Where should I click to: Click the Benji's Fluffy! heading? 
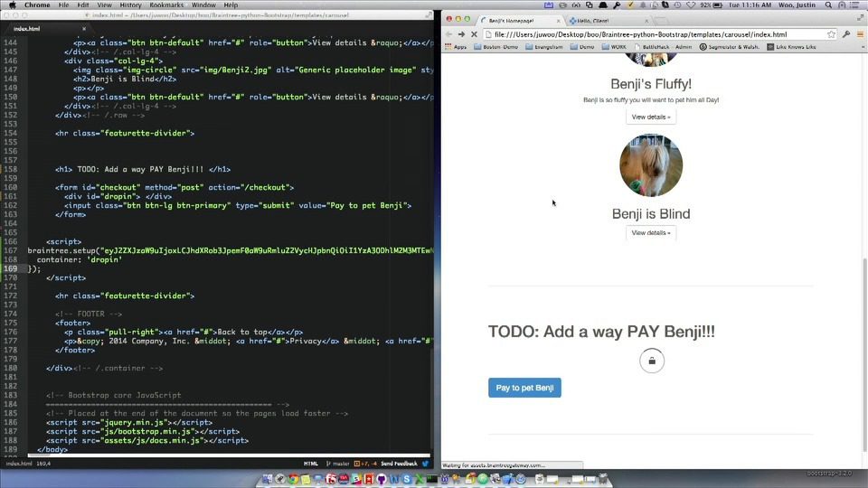[x=651, y=84]
